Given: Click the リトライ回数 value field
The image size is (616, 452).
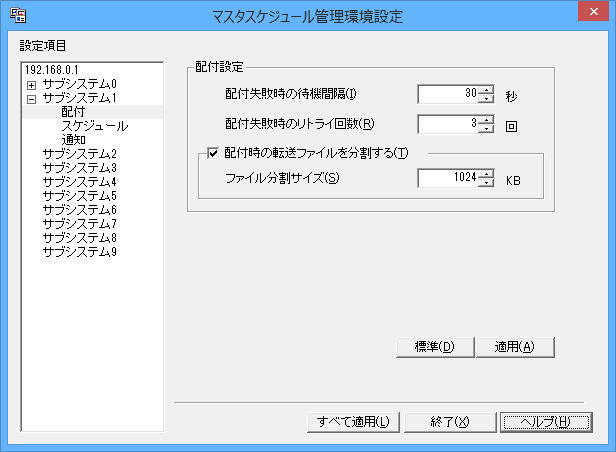Looking at the screenshot, I should pos(448,124).
